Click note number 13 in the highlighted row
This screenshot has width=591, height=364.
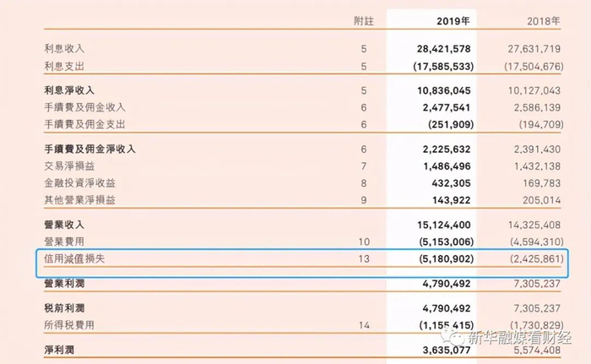pyautogui.click(x=364, y=262)
